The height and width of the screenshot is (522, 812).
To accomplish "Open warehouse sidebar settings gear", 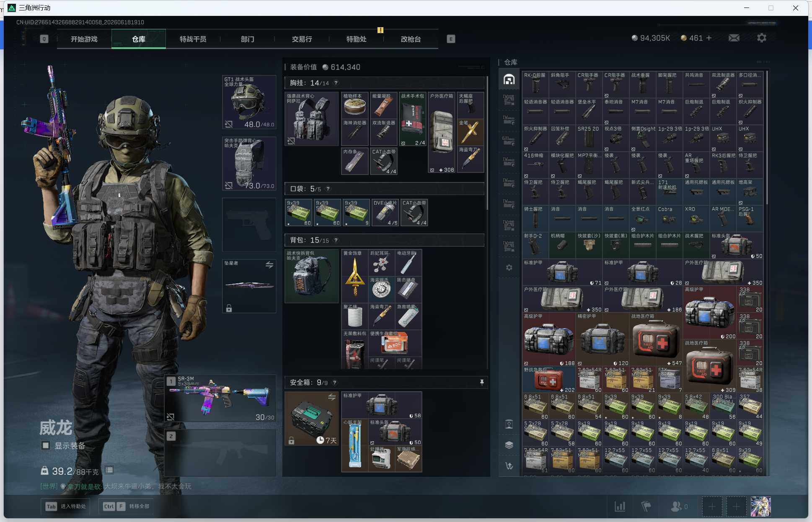I will click(509, 267).
